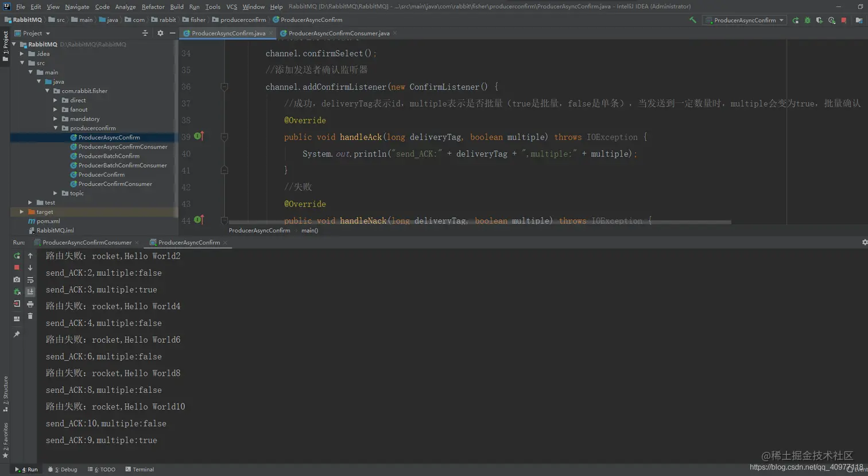The height and width of the screenshot is (476, 868).
Task: Open the Terminal tool window
Action: (x=139, y=469)
